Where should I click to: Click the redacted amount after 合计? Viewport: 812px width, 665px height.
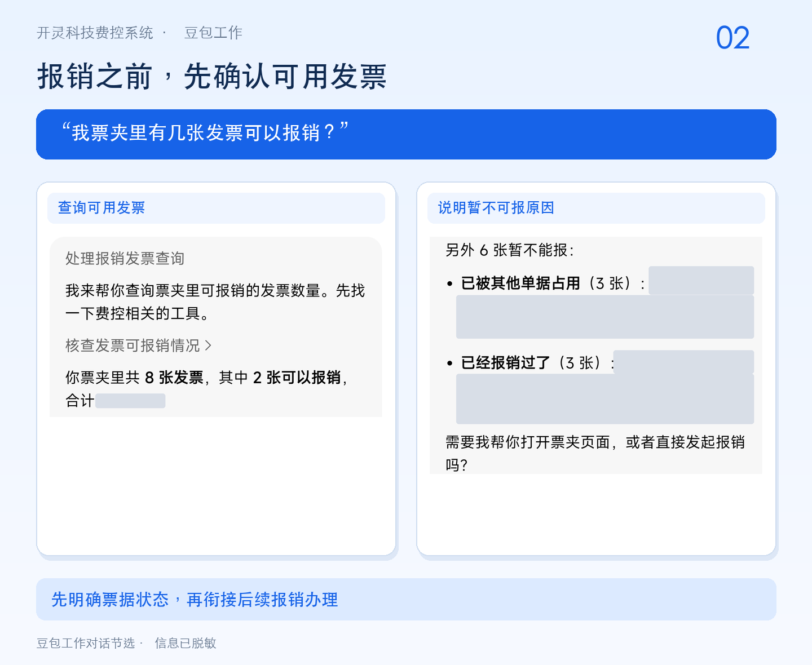click(x=130, y=401)
